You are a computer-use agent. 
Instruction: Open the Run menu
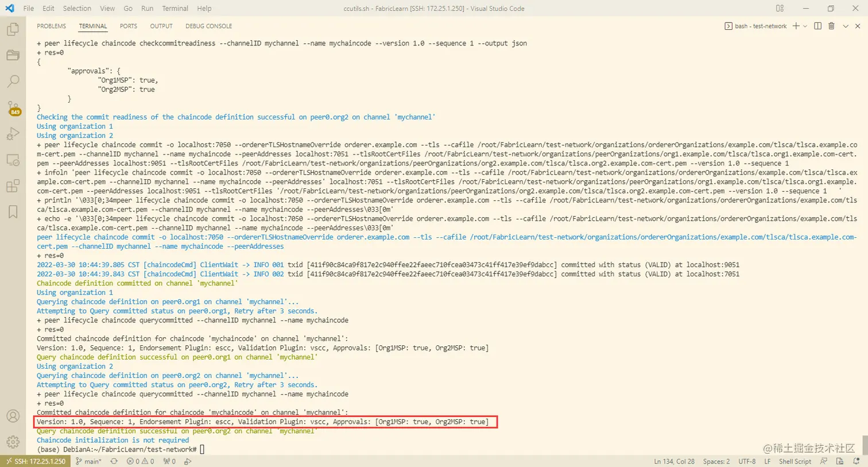147,8
